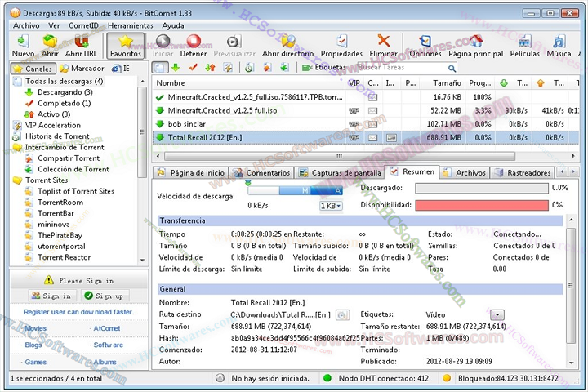Viewport: 588px width, 392px height.
Task: Select the Canales sidebar tab
Action: 33,69
